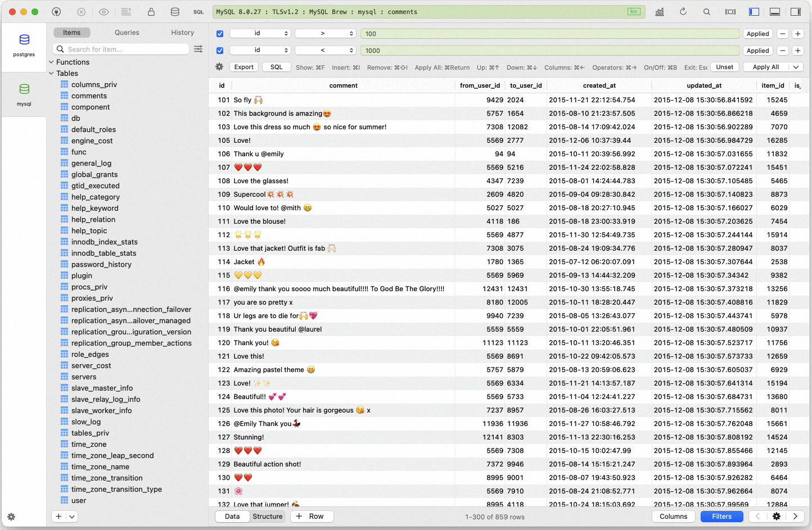Toggle the bottom console panel icon

(x=775, y=12)
